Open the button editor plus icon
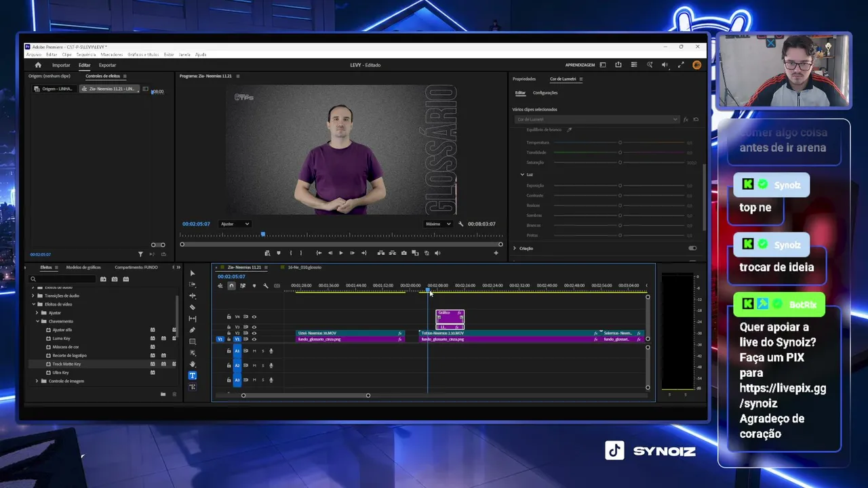Image resolution: width=868 pixels, height=488 pixels. [x=496, y=253]
